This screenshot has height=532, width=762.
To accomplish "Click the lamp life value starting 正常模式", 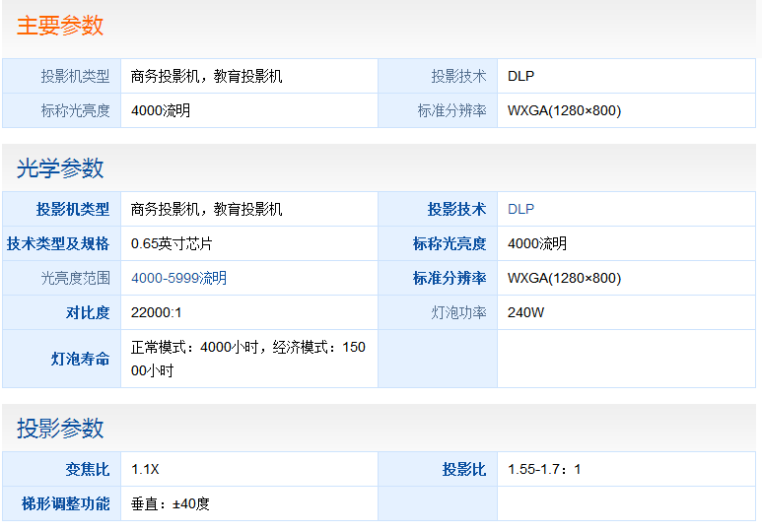I will (x=247, y=359).
